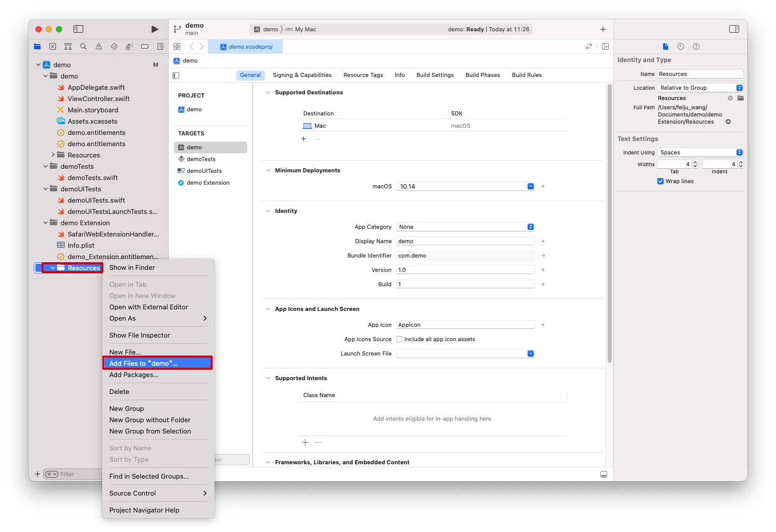Image resolution: width=776 pixels, height=532 pixels.
Task: Collapse the Supported Destinations section
Action: click(268, 92)
